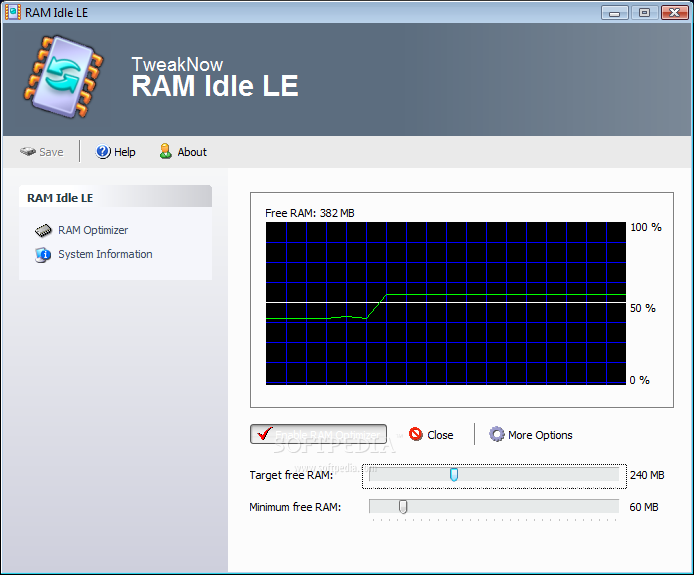Click the Save disk icon
Viewport: 694px width, 575px height.
27,152
